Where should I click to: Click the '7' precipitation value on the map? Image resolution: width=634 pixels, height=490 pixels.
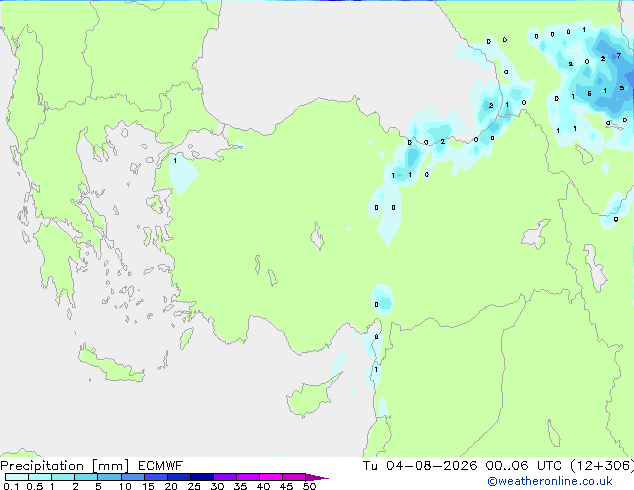click(619, 55)
